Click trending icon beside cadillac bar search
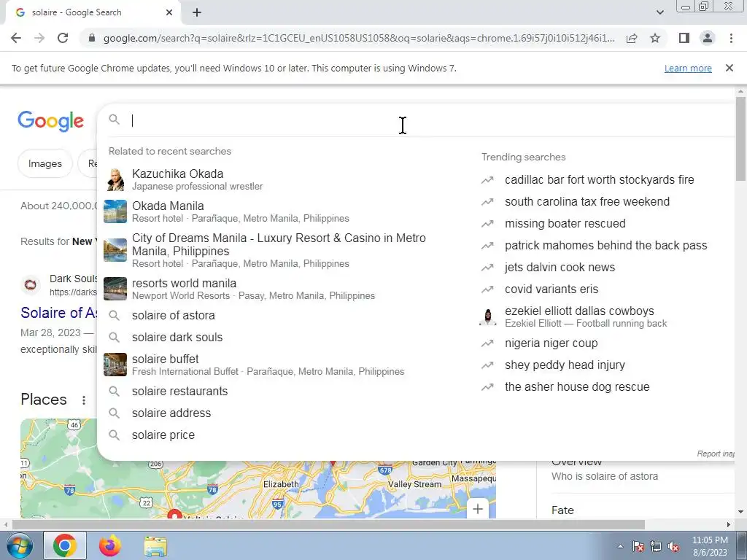This screenshot has height=560, width=747. pyautogui.click(x=487, y=180)
